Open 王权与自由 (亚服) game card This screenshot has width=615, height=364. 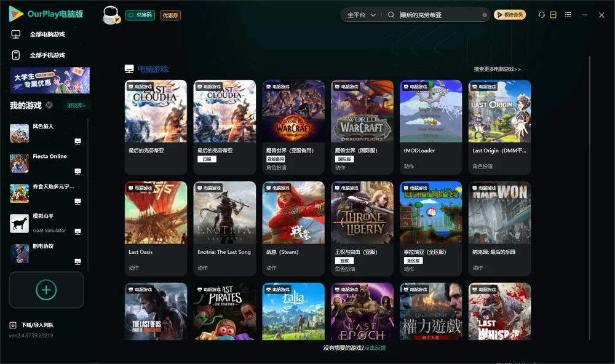pos(362,229)
